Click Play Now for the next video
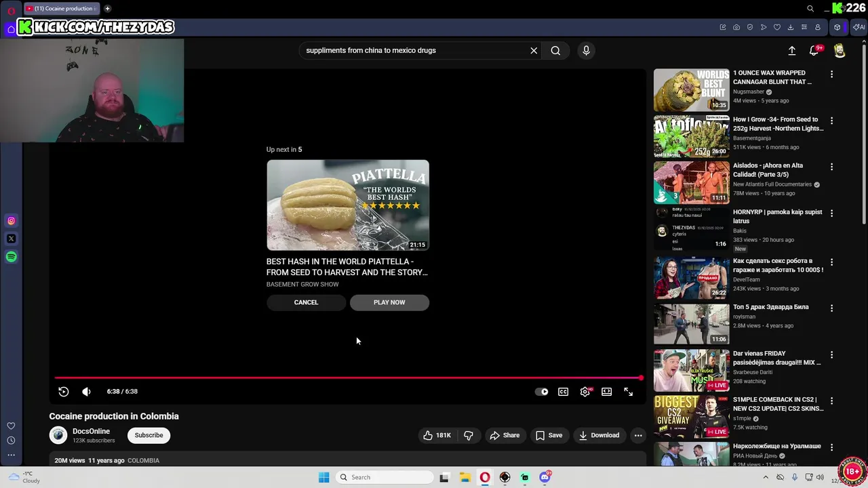 [x=389, y=302]
